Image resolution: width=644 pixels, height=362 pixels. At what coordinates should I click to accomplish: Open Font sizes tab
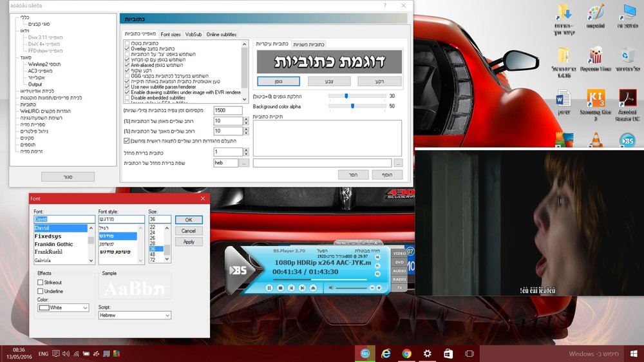[x=171, y=35]
